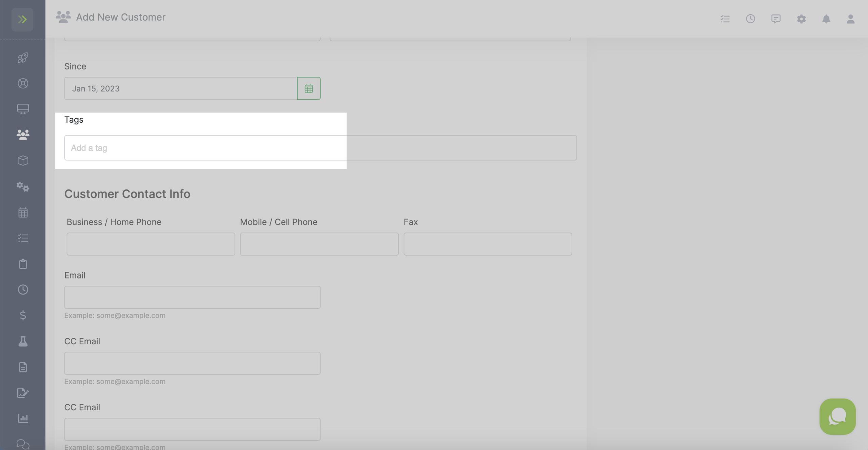The height and width of the screenshot is (450, 868).
Task: Open the Since date picker calendar button
Action: (x=309, y=88)
